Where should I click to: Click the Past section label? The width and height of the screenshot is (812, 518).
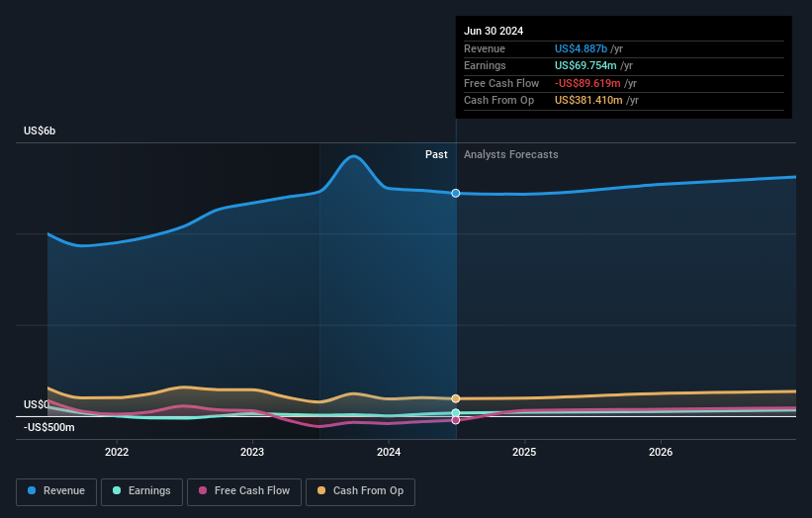tap(436, 155)
